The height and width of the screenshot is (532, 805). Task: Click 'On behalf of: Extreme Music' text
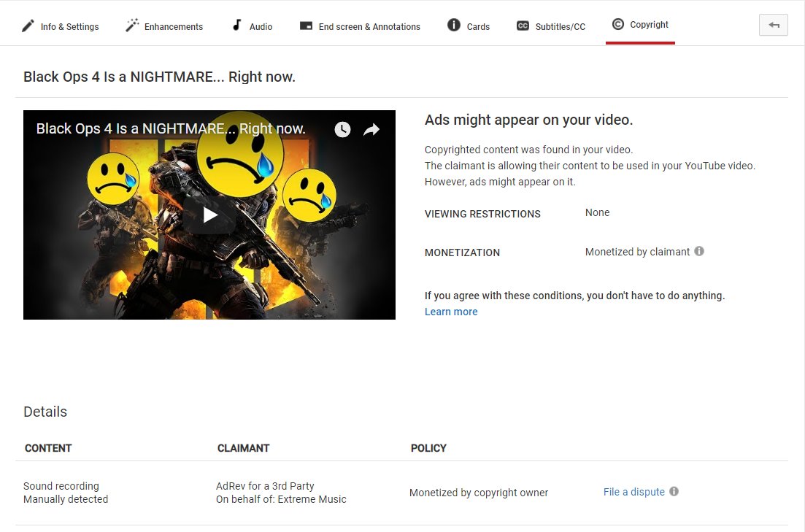pos(281,500)
